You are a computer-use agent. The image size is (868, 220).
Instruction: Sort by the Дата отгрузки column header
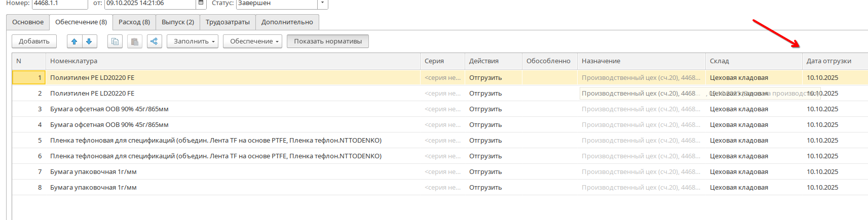tap(828, 61)
